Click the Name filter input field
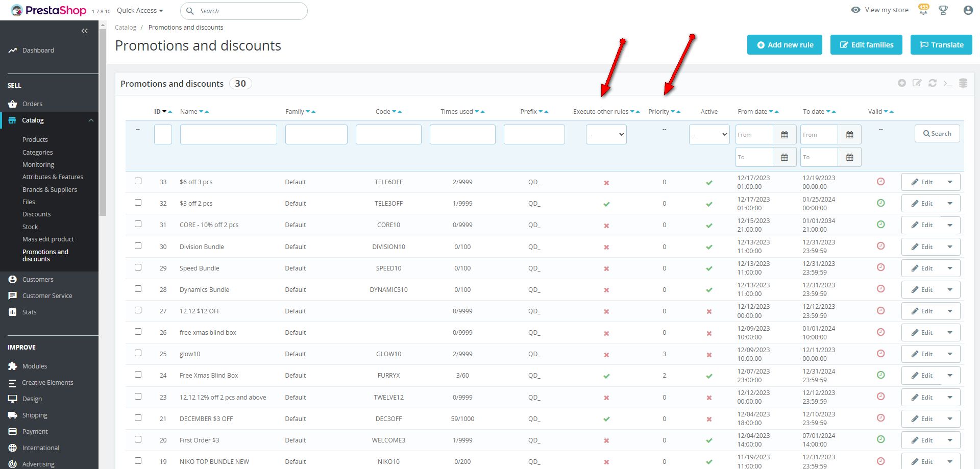 228,135
